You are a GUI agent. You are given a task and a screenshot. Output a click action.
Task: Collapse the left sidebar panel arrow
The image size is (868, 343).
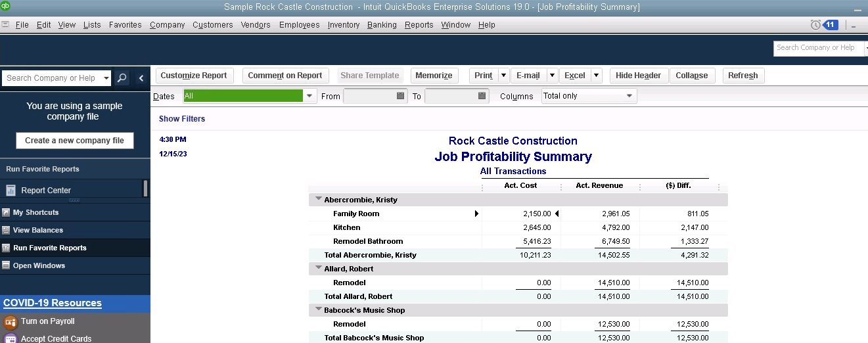(x=141, y=78)
